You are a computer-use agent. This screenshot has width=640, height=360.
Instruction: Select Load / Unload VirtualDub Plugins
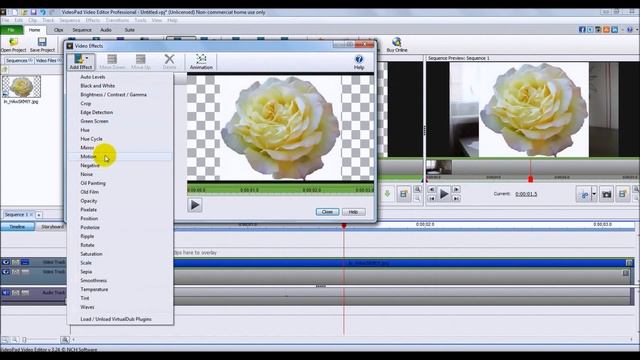(116, 319)
